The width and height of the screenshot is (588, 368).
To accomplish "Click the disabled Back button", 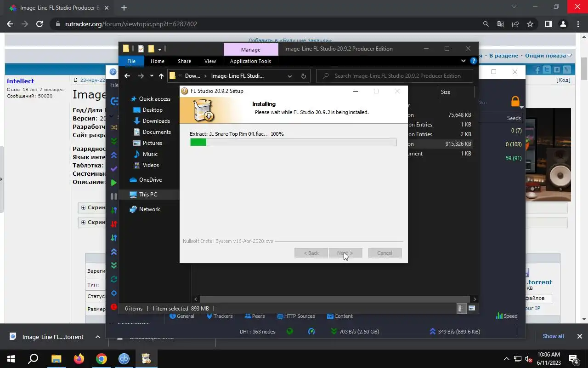I will tap(311, 253).
